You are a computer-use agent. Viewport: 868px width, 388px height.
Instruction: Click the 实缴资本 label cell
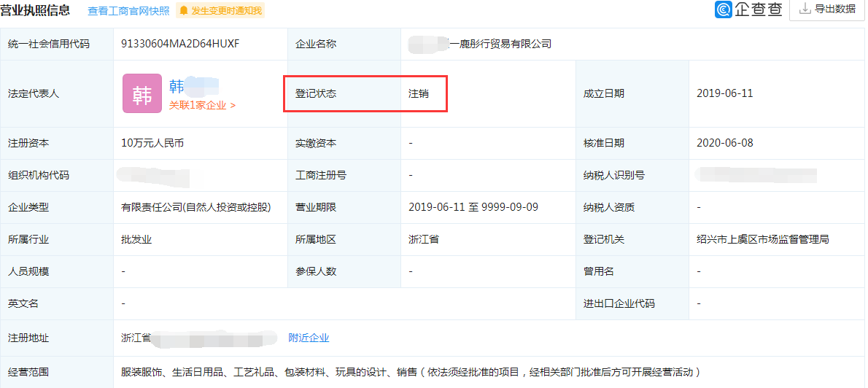click(344, 143)
